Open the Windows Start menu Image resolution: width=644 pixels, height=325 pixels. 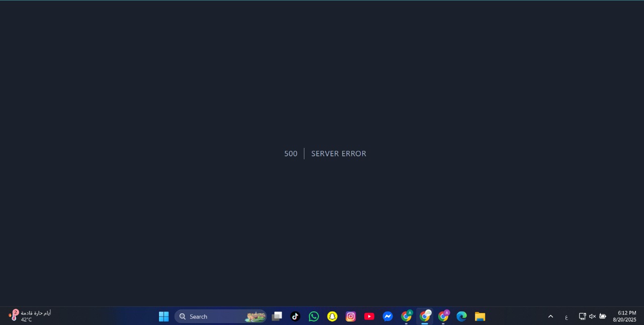[x=164, y=316]
